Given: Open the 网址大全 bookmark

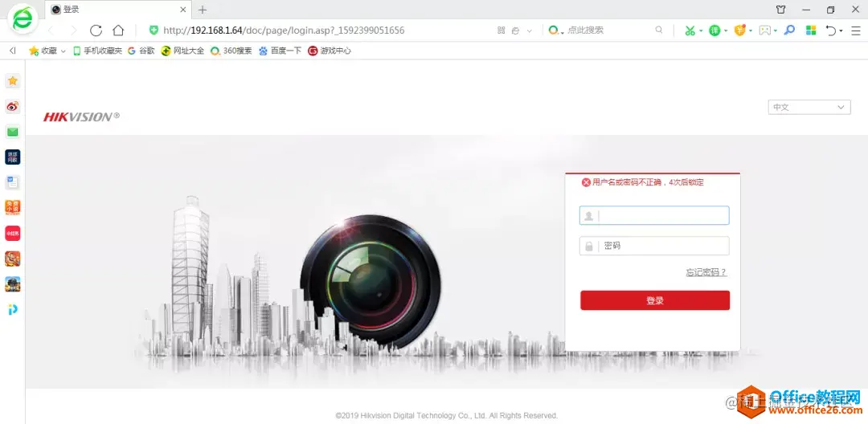Looking at the screenshot, I should coord(182,51).
